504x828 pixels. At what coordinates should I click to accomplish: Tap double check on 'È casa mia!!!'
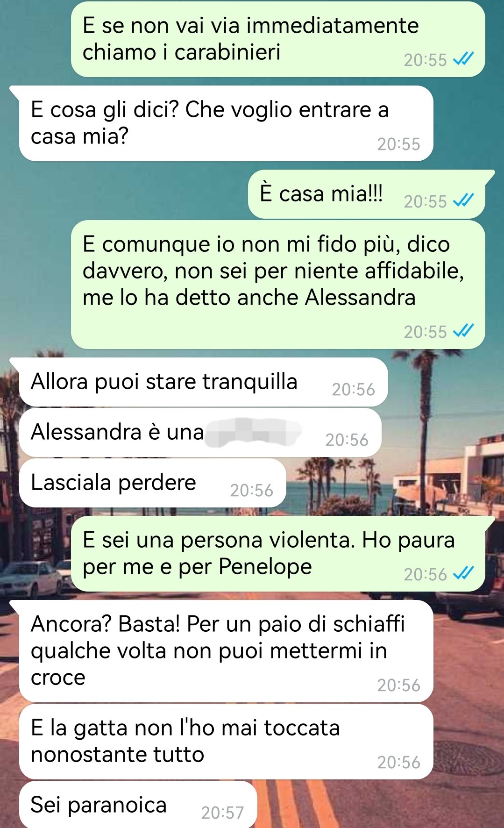(463, 200)
